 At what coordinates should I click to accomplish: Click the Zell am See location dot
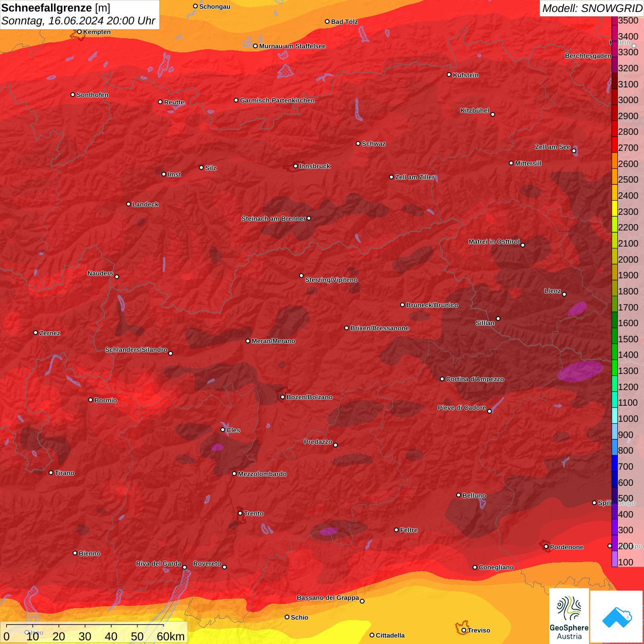pos(574,150)
